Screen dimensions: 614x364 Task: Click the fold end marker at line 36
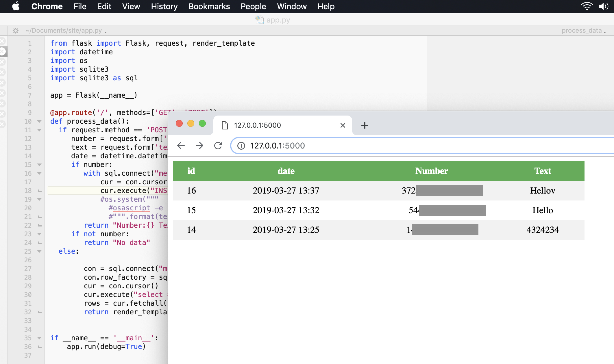tap(40, 347)
